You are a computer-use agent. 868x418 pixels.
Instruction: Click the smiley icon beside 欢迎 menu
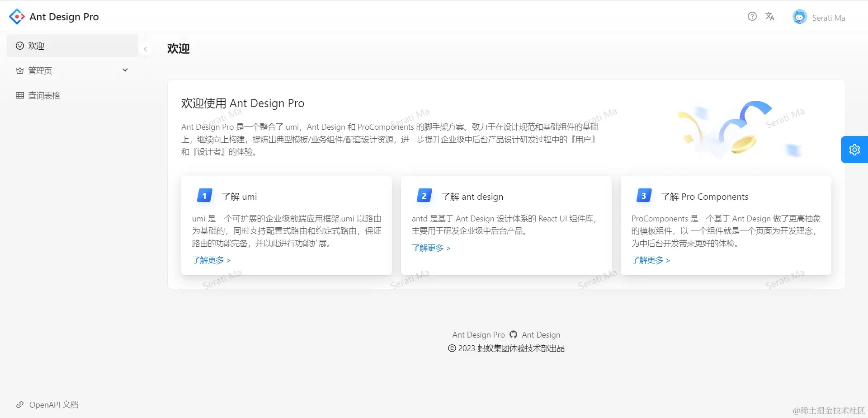[20, 46]
